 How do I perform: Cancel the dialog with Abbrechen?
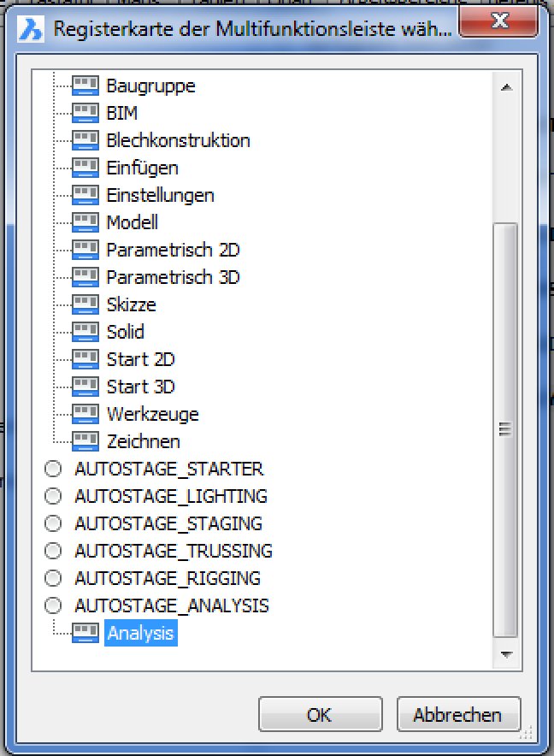[x=458, y=714]
